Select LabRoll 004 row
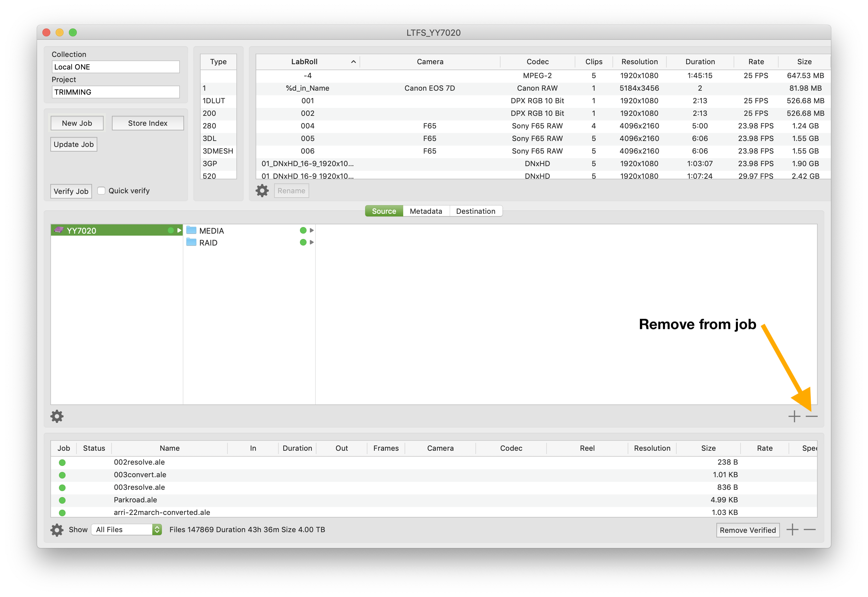The height and width of the screenshot is (597, 868). [x=543, y=126]
